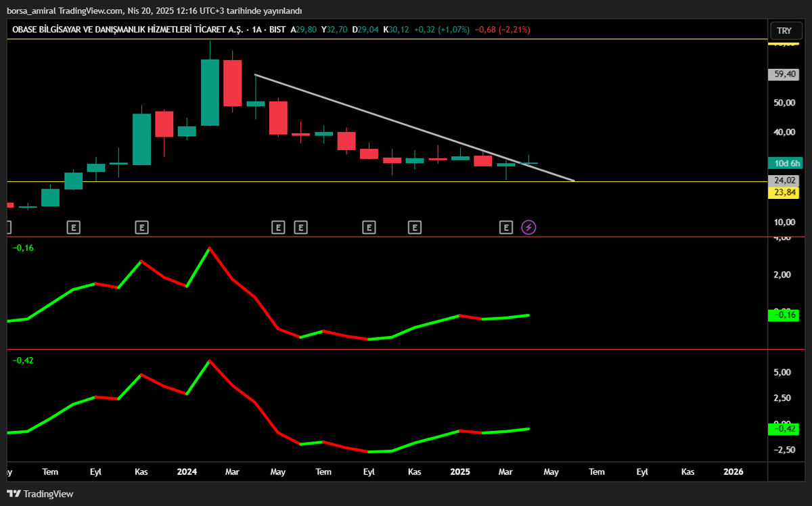Screen dimensions: 812x506
Task: Open the TRY currency selector
Action: click(784, 30)
